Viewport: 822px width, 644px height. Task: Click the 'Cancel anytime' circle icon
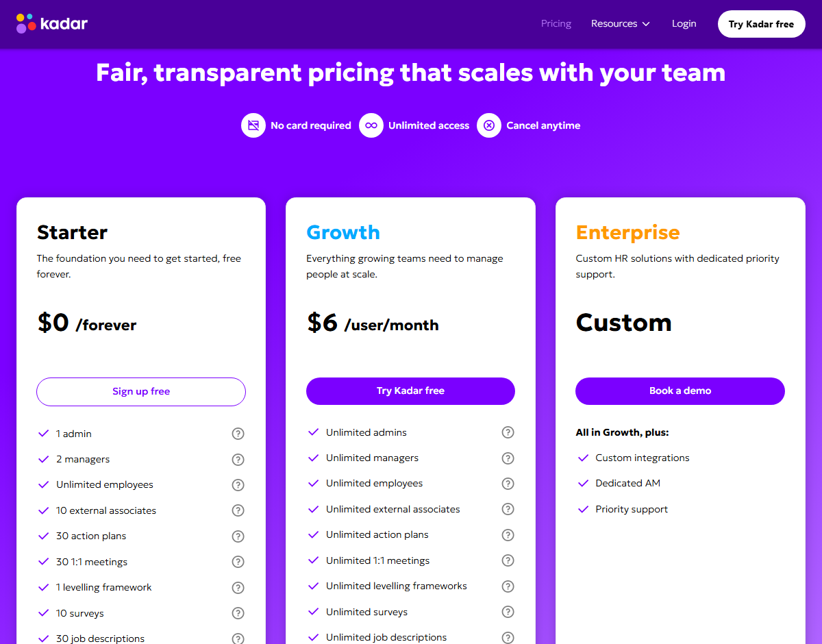[489, 125]
